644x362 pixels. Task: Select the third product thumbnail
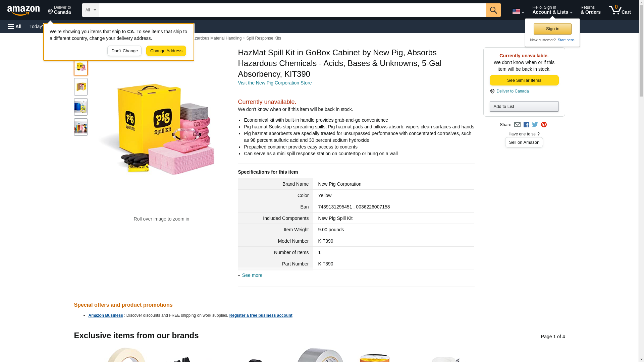tap(81, 107)
